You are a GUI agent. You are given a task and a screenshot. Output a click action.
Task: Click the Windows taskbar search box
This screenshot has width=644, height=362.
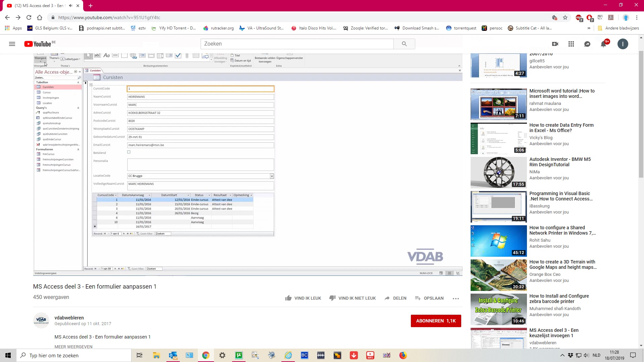tap(74, 355)
